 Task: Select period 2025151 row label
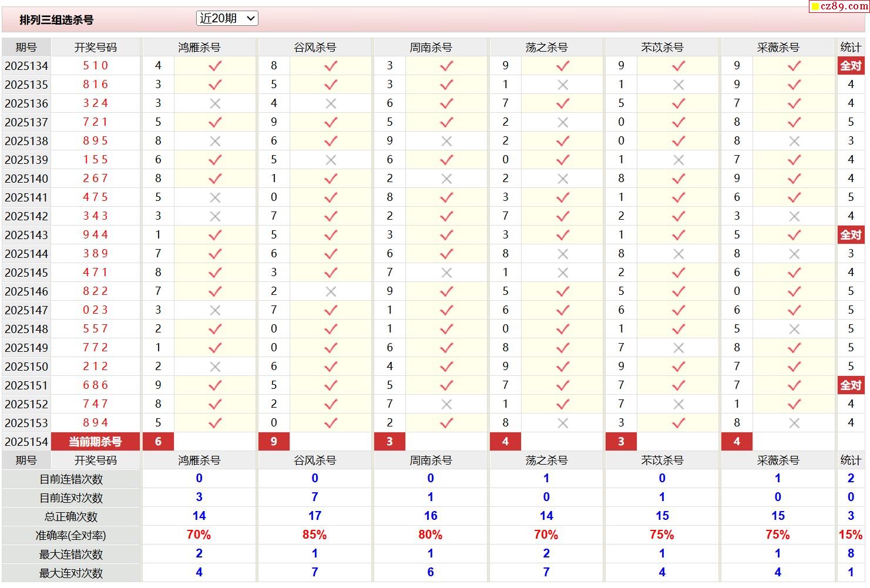tap(26, 385)
